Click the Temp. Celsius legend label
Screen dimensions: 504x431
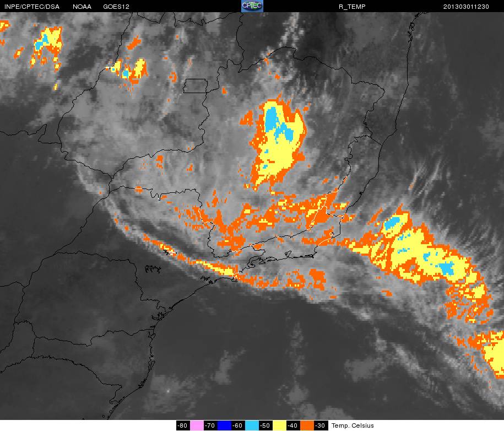click(353, 425)
